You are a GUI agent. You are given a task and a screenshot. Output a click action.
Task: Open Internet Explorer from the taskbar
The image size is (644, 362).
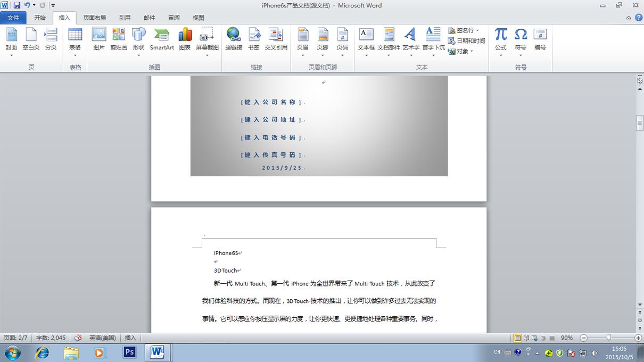[42, 352]
